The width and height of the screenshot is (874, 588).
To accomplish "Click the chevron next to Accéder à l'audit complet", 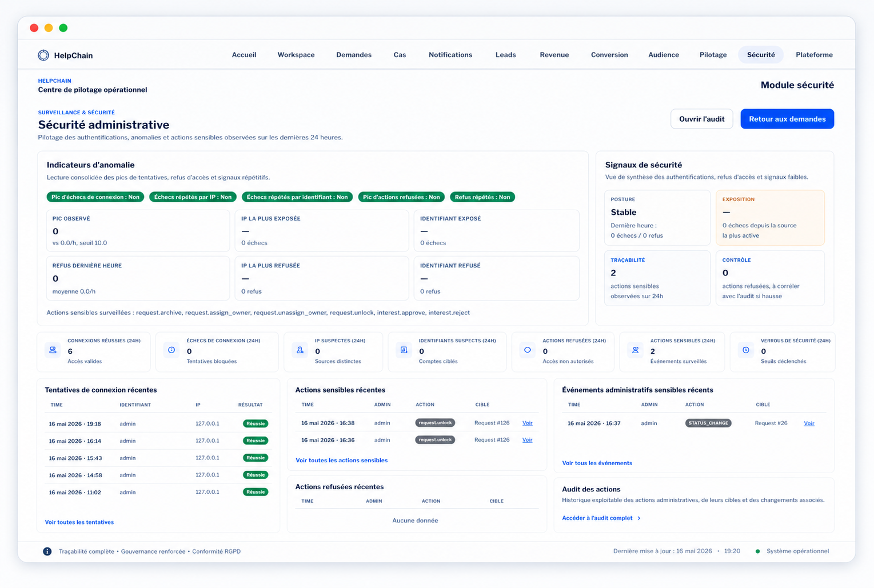I will point(639,518).
